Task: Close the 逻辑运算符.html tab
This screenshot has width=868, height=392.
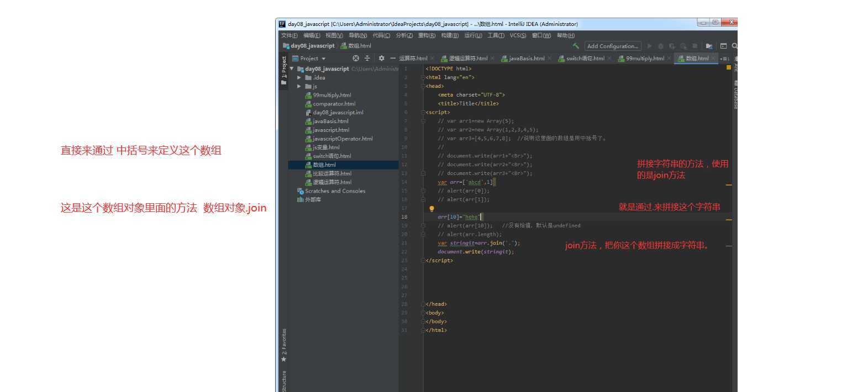Action: (x=492, y=58)
